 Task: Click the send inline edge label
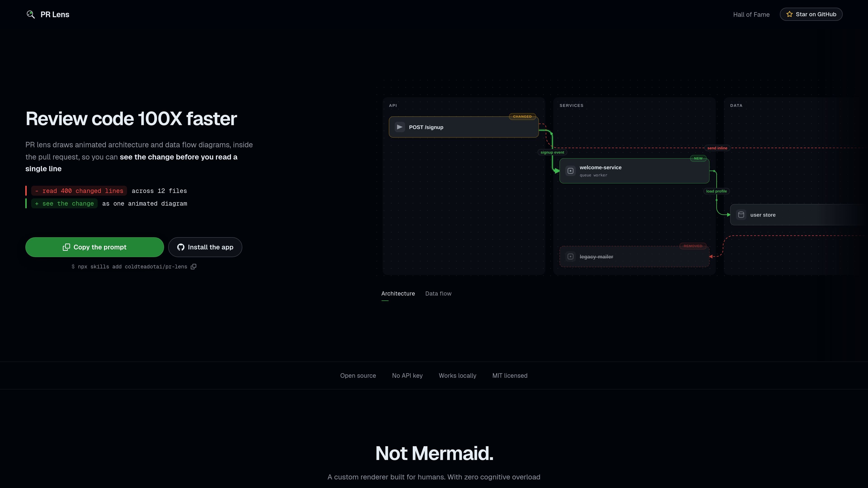click(x=717, y=148)
